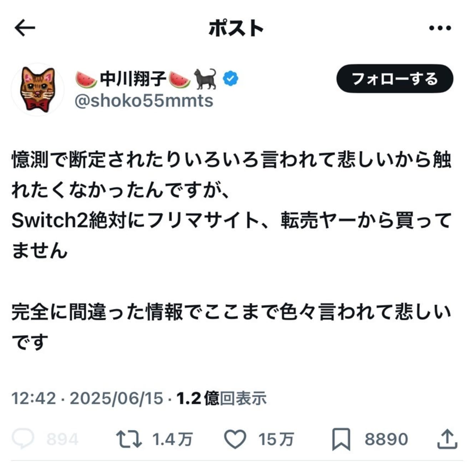This screenshot has width=474, height=476.
Task: Tap the cat profile avatar
Action: [37, 89]
